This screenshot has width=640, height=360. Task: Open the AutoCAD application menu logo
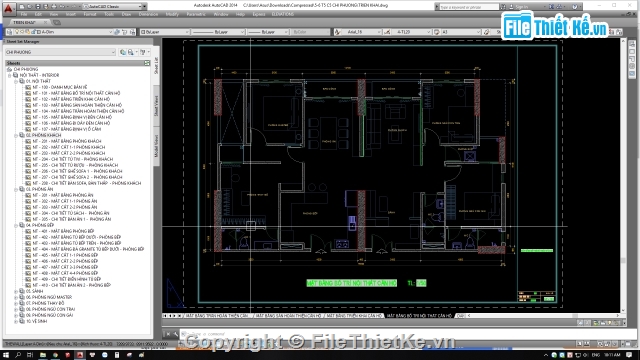[x=8, y=7]
